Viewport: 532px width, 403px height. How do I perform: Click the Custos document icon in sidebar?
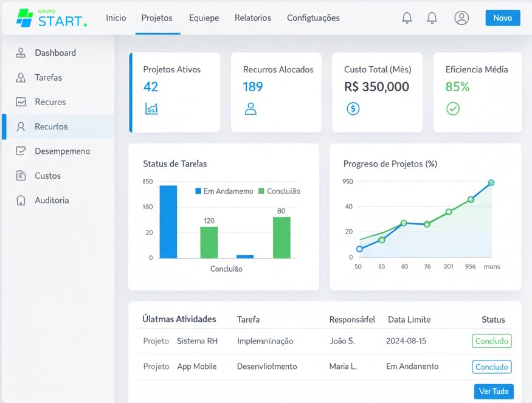pos(21,176)
